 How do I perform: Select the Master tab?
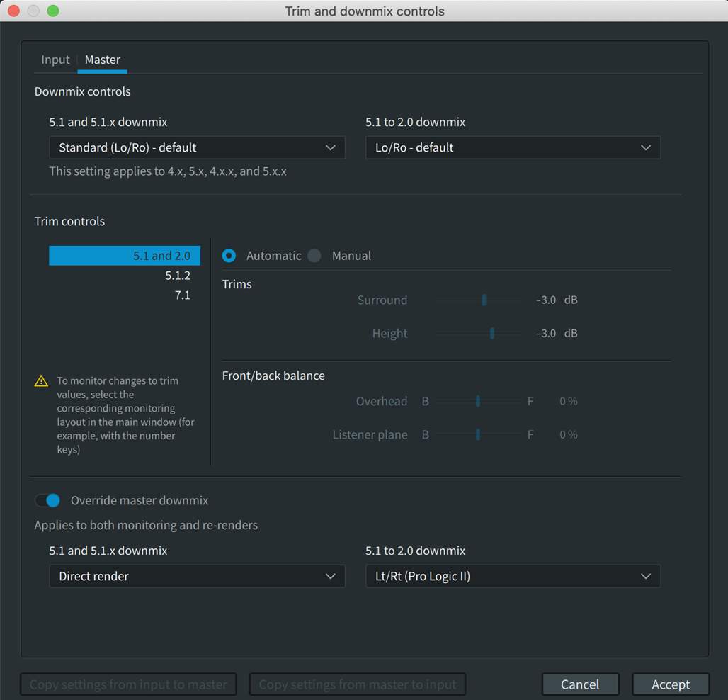point(103,60)
